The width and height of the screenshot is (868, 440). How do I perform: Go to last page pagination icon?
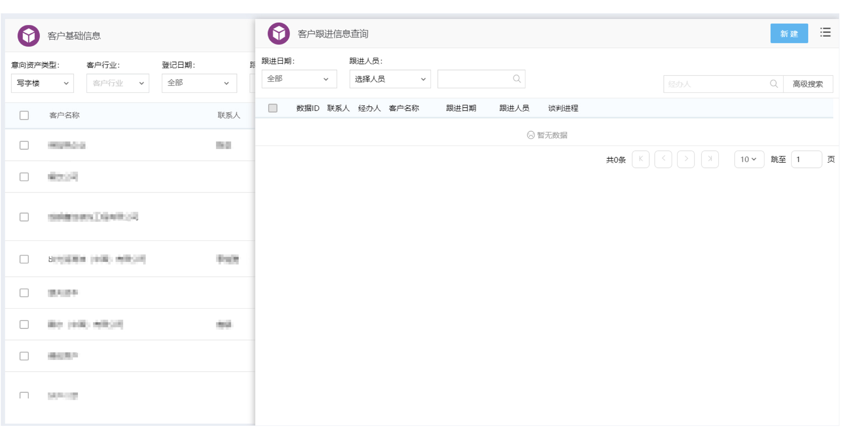pyautogui.click(x=710, y=159)
